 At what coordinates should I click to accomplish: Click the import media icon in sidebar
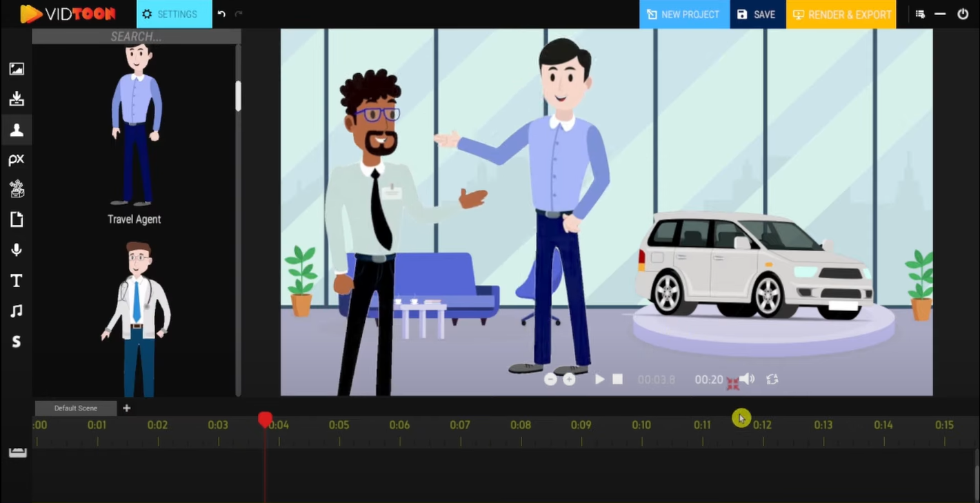pos(17,99)
